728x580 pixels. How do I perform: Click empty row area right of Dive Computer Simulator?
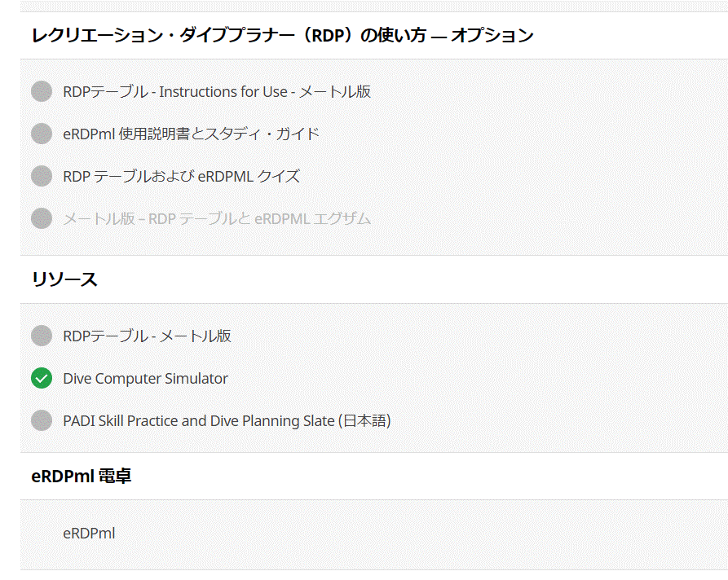[479, 379]
